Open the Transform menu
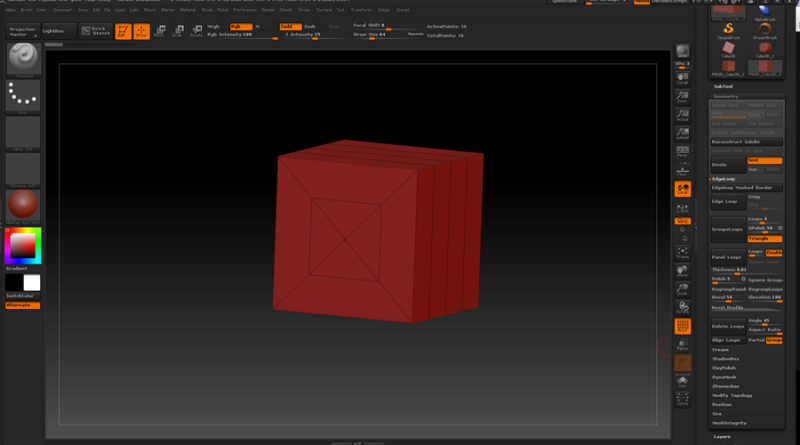 (361, 10)
